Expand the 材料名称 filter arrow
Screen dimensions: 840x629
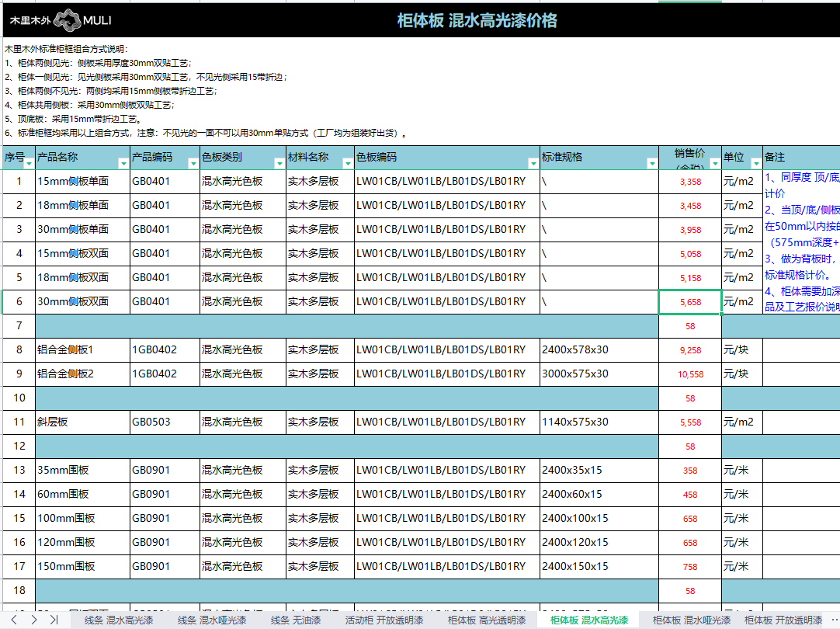(347, 163)
